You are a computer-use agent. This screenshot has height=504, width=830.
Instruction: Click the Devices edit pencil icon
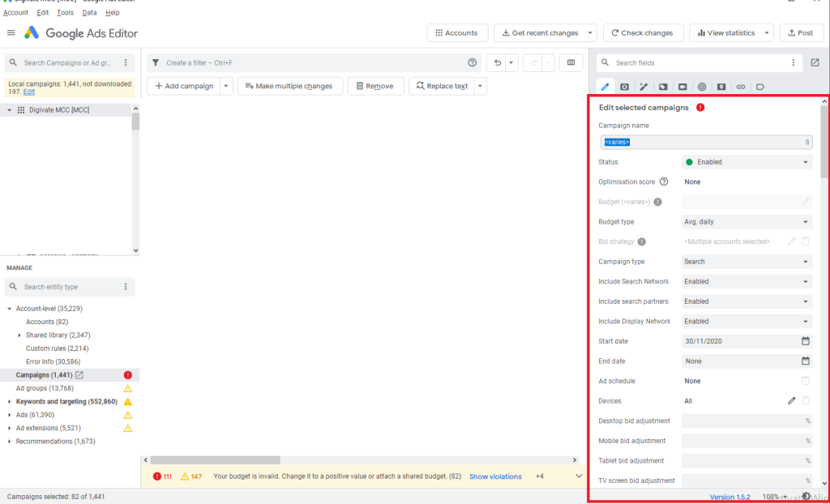(x=791, y=401)
